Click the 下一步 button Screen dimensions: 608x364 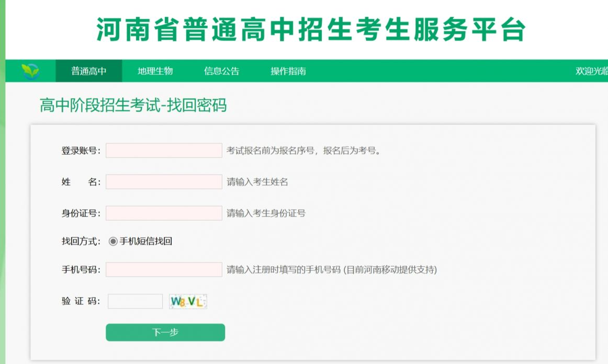coord(165,332)
